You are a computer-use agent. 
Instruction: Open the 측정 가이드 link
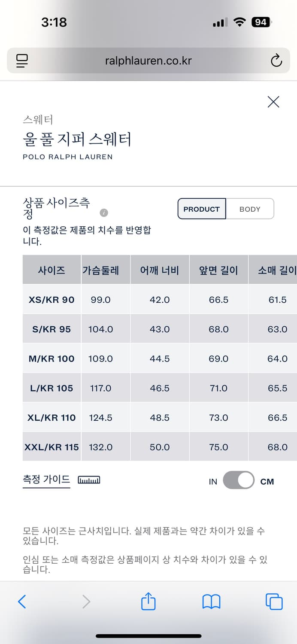(46, 478)
